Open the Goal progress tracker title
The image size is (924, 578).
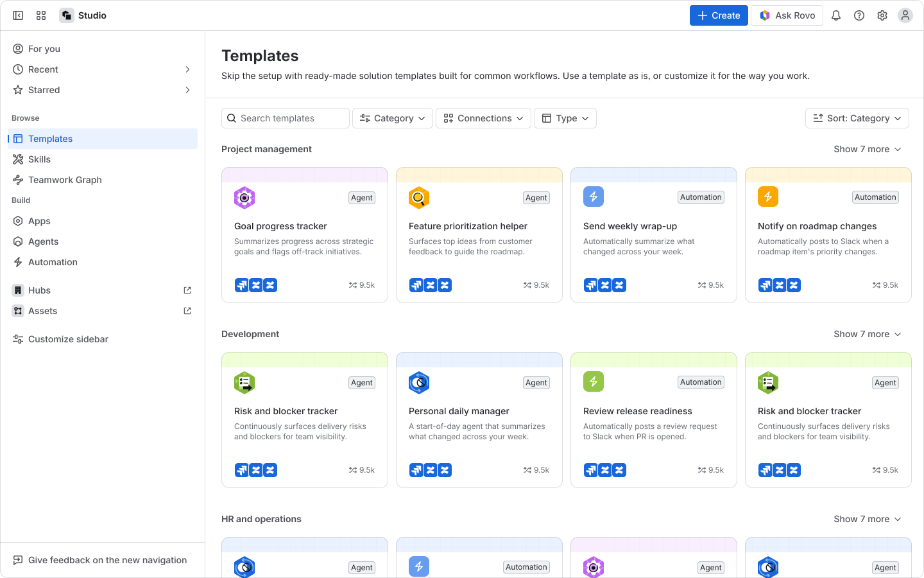click(280, 226)
